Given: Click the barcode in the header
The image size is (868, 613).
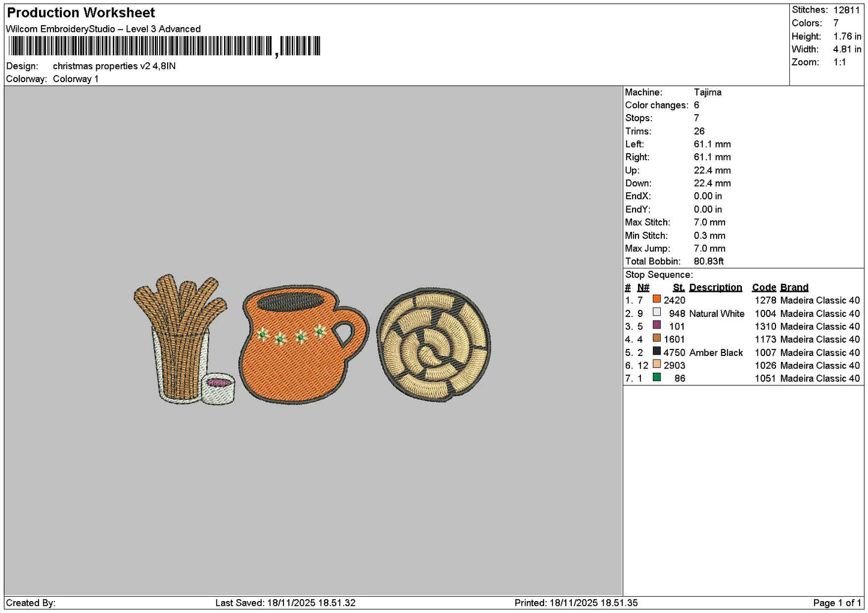Looking at the screenshot, I should point(164,46).
